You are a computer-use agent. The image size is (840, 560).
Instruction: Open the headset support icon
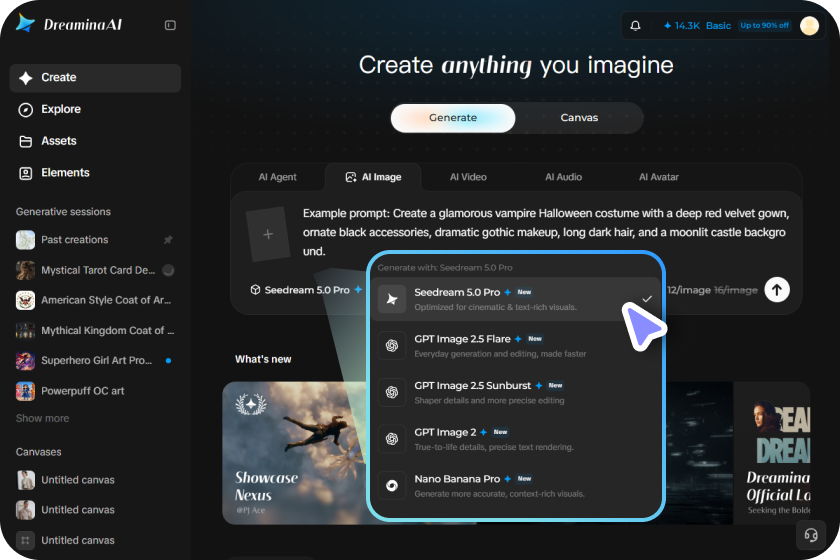(x=811, y=534)
